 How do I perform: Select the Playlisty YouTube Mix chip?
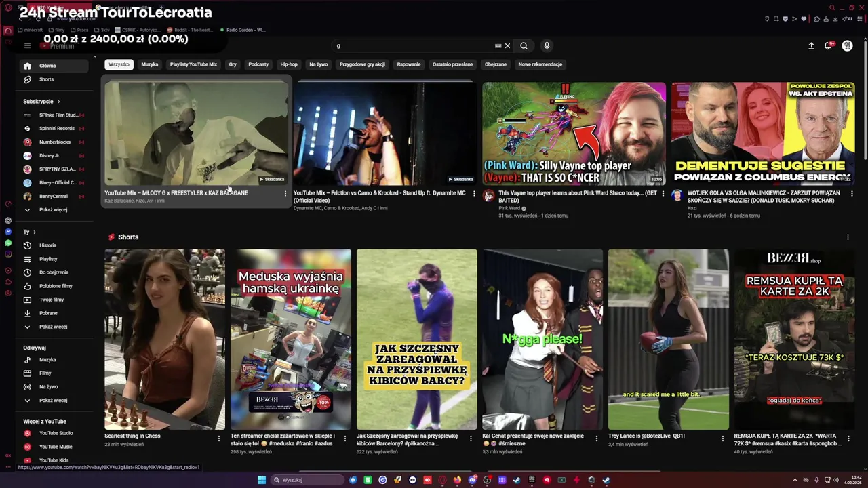point(193,64)
